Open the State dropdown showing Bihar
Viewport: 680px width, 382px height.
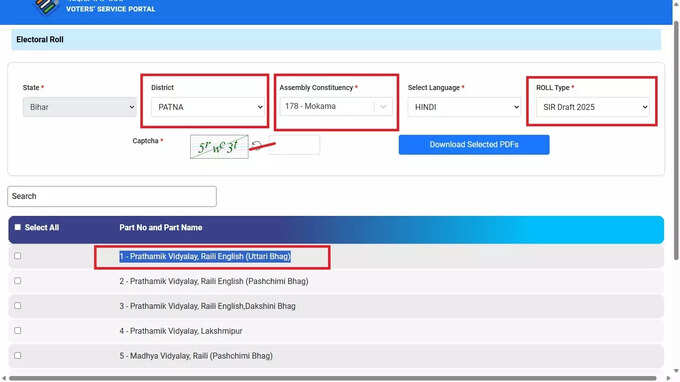pyautogui.click(x=80, y=107)
